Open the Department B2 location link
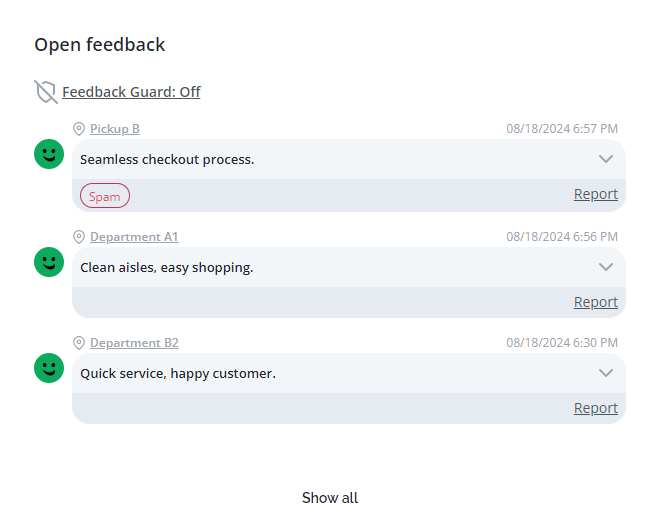656x530 pixels. click(134, 343)
